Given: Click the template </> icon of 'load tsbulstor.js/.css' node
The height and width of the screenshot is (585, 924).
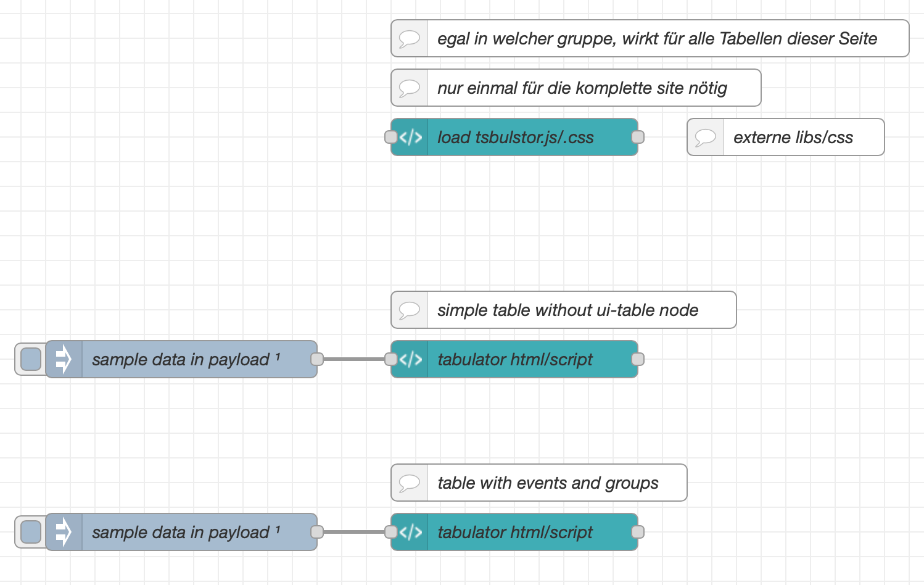Looking at the screenshot, I should [x=410, y=137].
